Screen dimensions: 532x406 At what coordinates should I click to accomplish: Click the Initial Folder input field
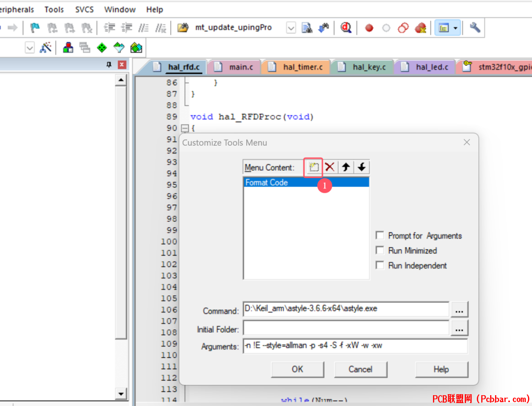point(346,328)
